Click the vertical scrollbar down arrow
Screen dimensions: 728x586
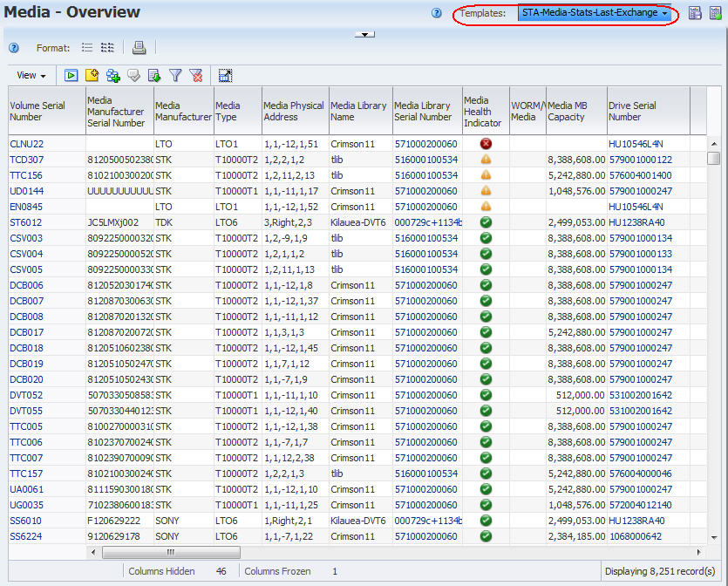pos(713,537)
